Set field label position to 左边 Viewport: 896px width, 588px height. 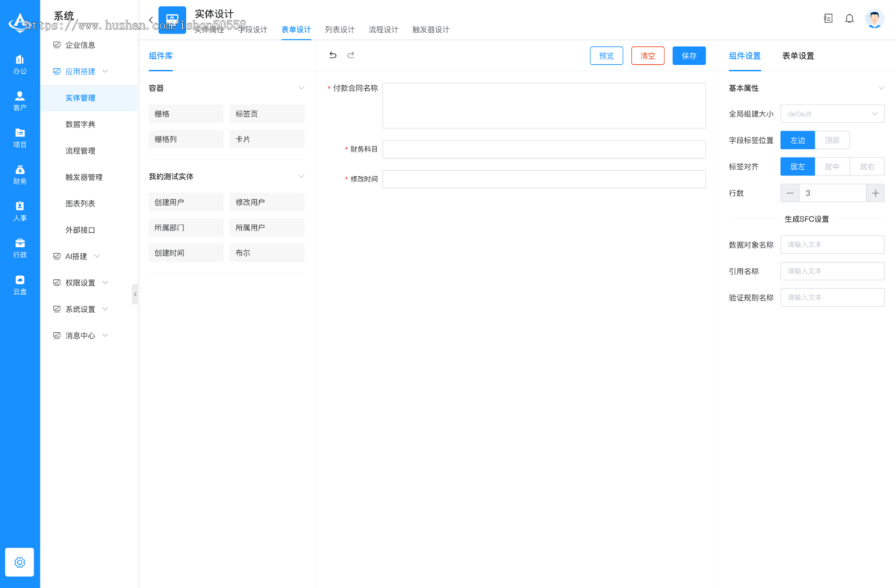(x=797, y=140)
